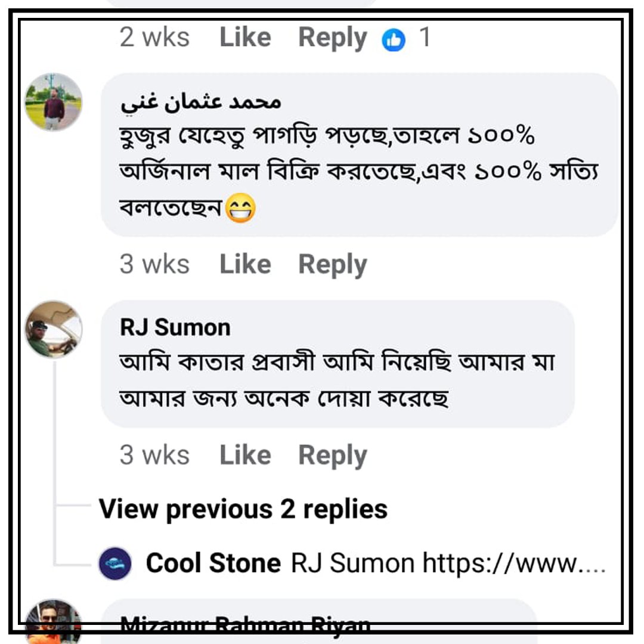Click the blue thumbs-up reaction icon

pos(393,38)
